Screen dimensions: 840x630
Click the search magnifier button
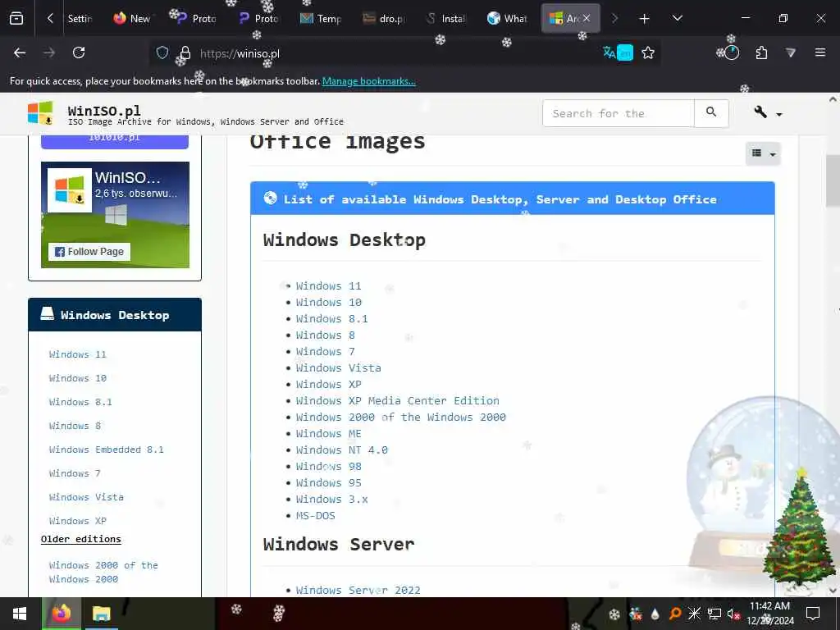[x=711, y=112]
